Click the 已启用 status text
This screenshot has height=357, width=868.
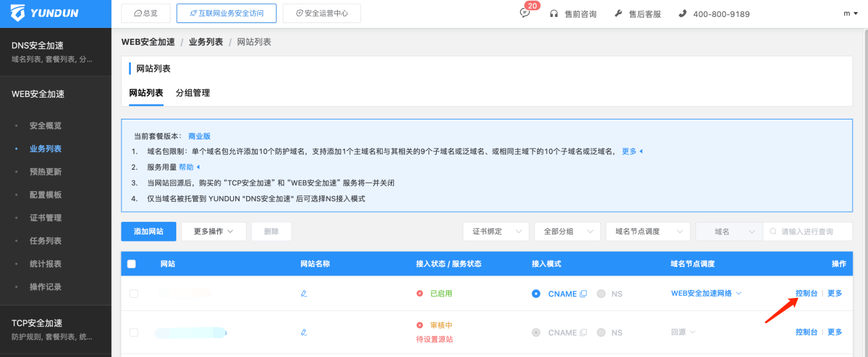(x=441, y=293)
